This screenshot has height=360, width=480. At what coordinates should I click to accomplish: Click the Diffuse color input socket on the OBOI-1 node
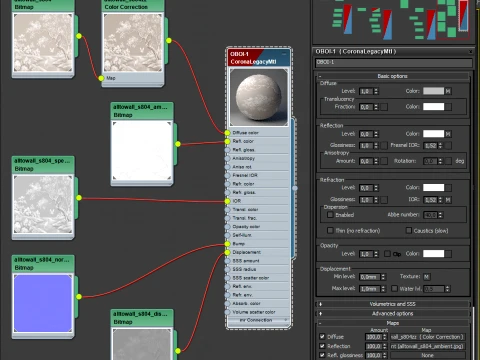[x=227, y=133]
